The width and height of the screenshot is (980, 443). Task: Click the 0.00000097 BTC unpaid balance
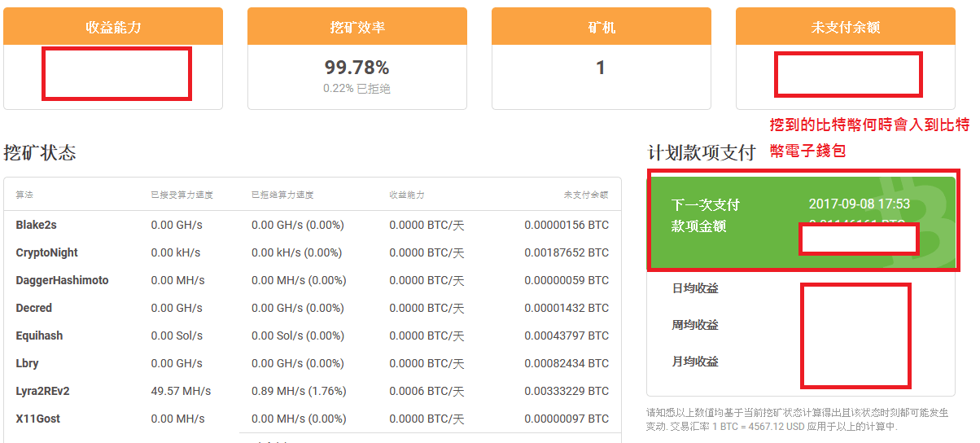click(x=567, y=419)
